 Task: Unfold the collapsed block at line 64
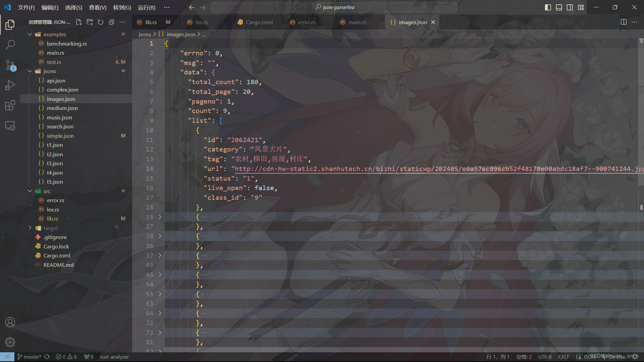[160, 313]
